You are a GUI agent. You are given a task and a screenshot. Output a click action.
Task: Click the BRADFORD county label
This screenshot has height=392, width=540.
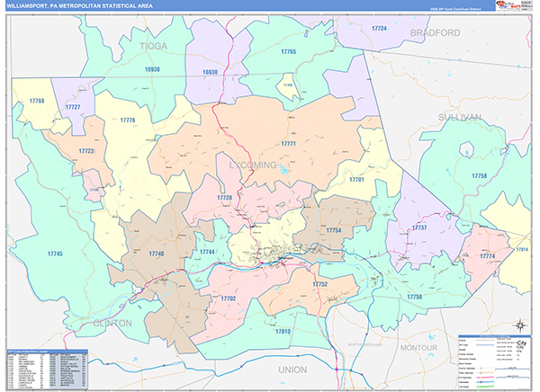pos(436,32)
